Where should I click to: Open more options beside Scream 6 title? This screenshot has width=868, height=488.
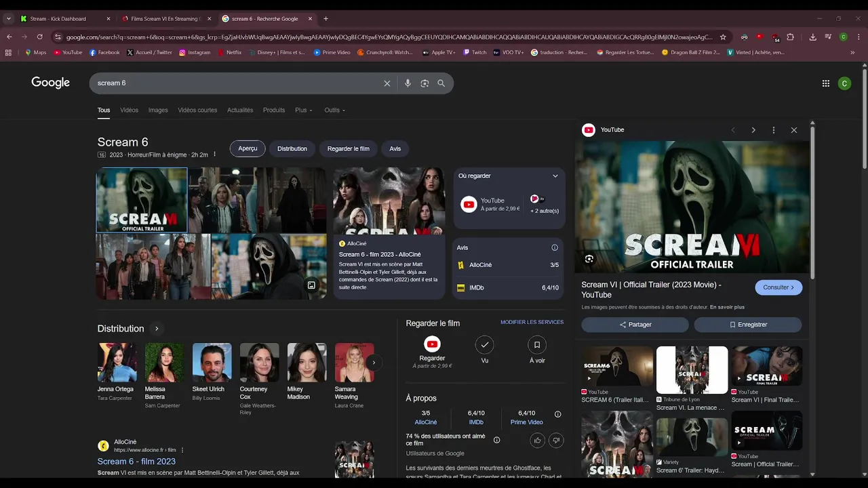point(215,155)
